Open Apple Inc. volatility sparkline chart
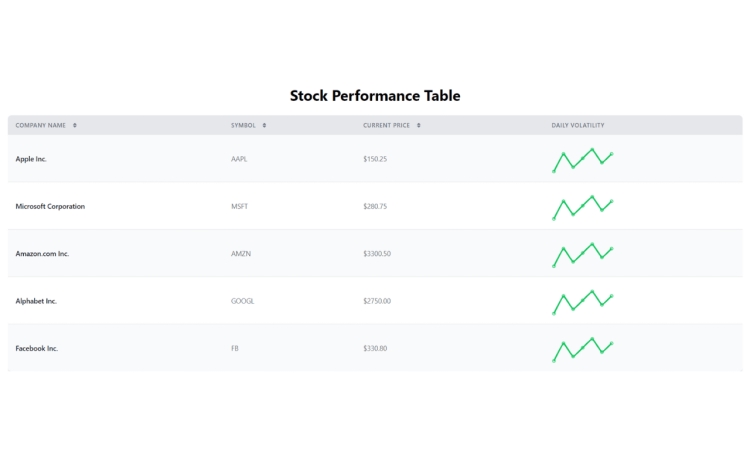750x469 pixels. (x=583, y=160)
